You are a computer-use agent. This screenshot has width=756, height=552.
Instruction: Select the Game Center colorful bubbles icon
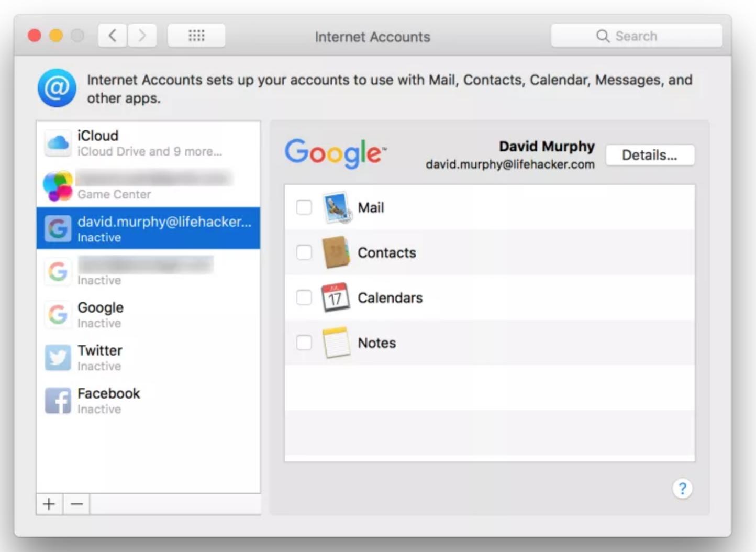coord(58,186)
